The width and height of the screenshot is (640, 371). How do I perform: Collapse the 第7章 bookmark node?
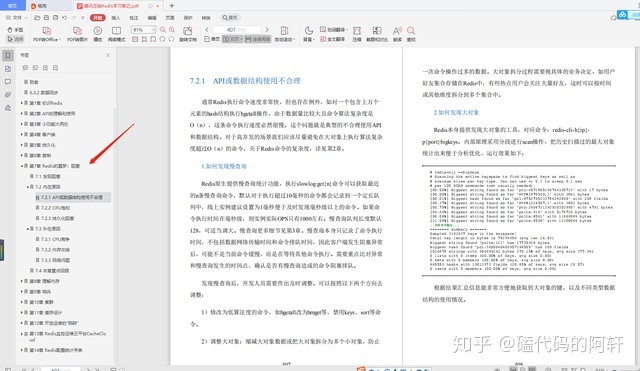[22, 166]
